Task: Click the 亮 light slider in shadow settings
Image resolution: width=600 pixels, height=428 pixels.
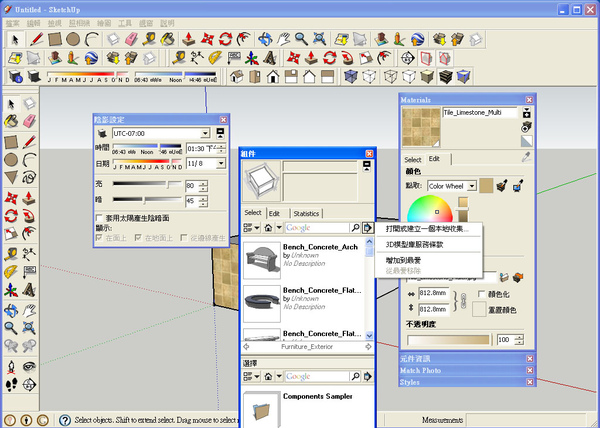Action: pyautogui.click(x=147, y=184)
